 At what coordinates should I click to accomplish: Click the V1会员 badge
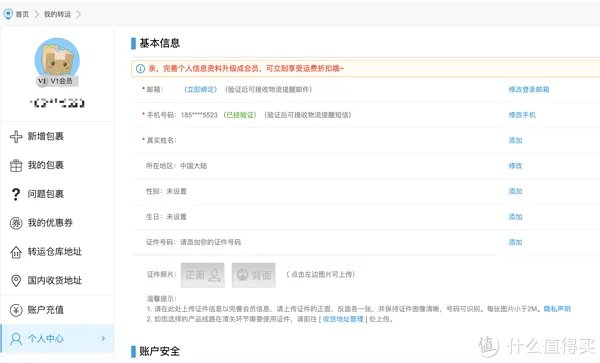(x=57, y=81)
